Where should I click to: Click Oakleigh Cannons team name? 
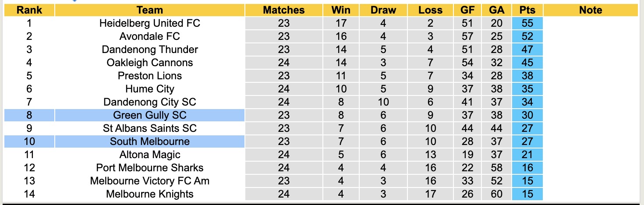coord(149,63)
